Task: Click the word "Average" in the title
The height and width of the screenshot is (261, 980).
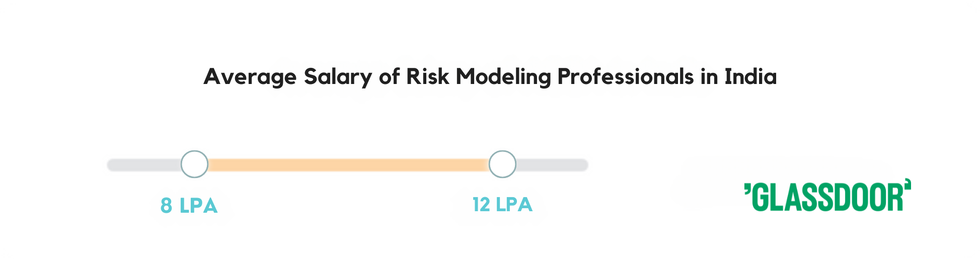Action: 250,77
